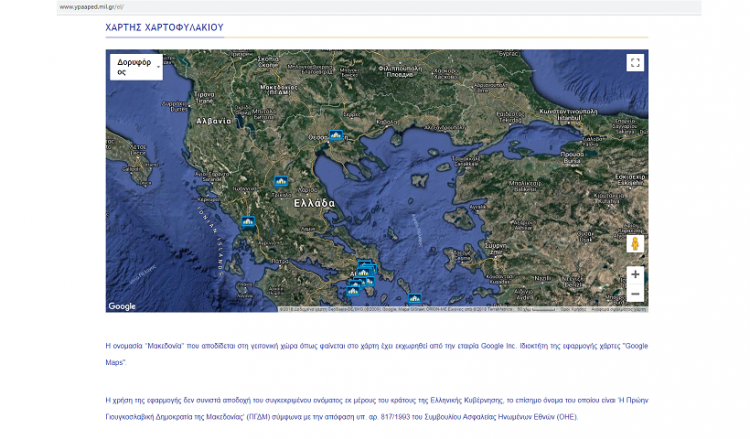Open the Δορυφόρος map type dropdown
The width and height of the screenshot is (750, 439).
click(x=135, y=66)
